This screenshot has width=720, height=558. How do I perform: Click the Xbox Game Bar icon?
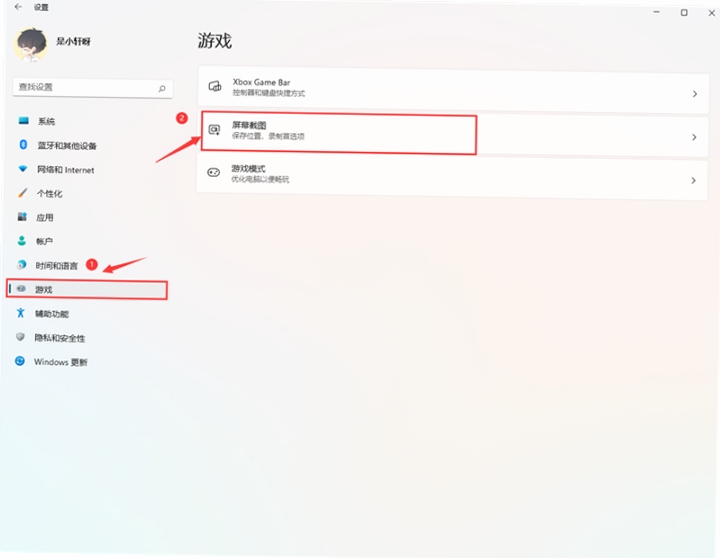click(215, 86)
